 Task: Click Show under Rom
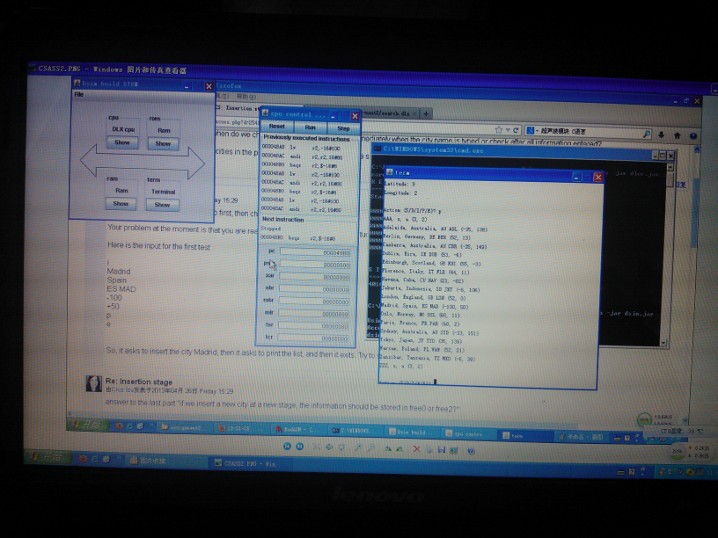[163, 143]
